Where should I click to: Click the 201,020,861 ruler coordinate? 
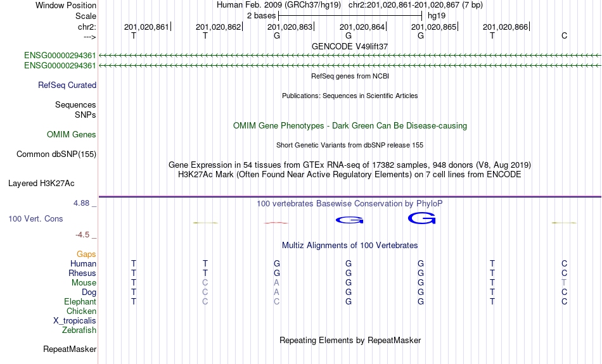pyautogui.click(x=146, y=27)
